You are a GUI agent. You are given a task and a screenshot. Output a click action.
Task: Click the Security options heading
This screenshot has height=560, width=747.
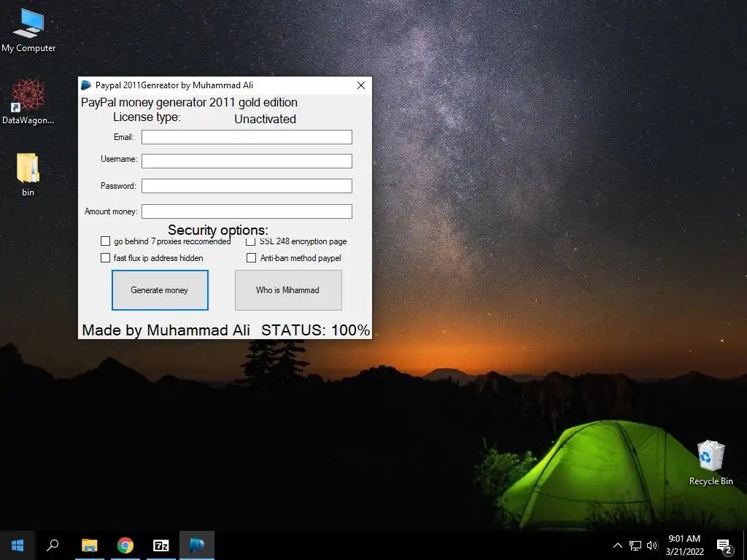(218, 230)
